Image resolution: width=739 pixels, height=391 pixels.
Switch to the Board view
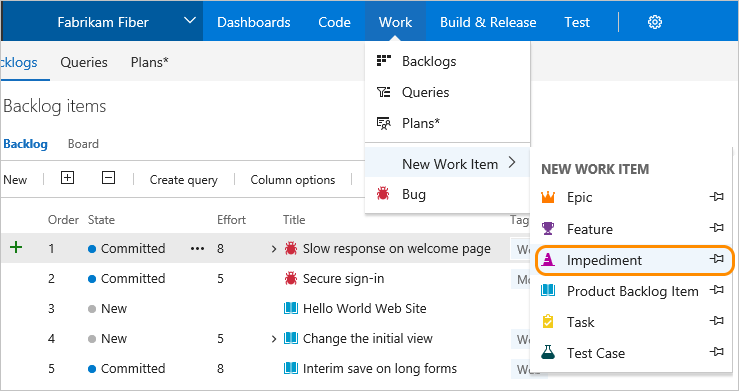[83, 144]
